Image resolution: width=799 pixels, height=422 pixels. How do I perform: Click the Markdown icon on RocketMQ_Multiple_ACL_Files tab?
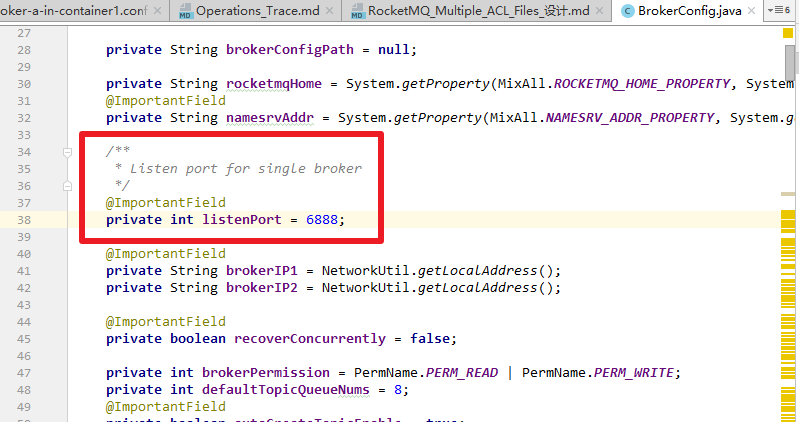tap(358, 11)
